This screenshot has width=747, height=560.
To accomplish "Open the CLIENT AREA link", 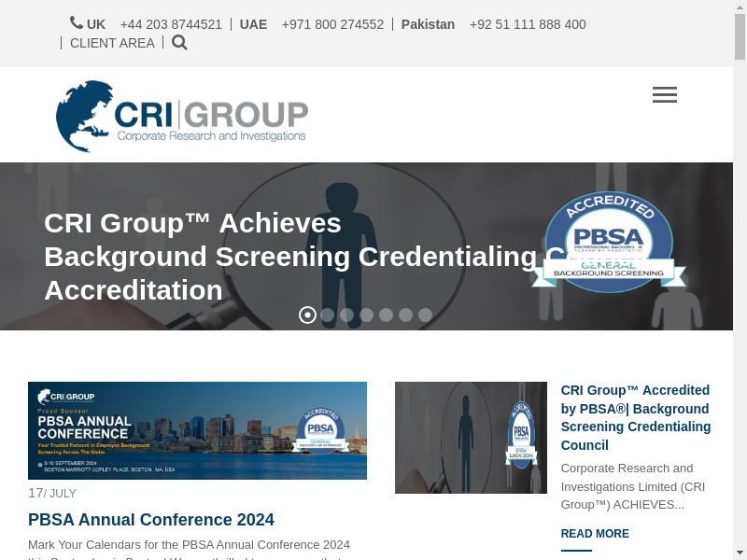I will point(112,43).
